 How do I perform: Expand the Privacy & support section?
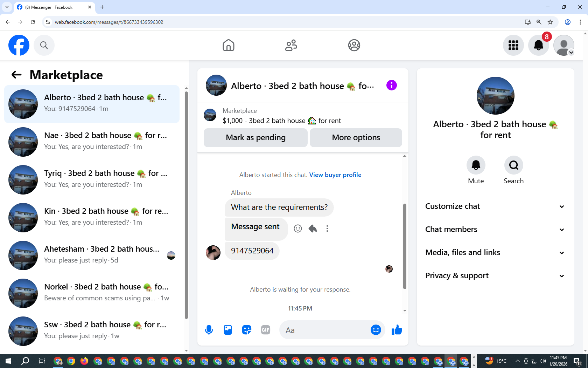pos(495,276)
